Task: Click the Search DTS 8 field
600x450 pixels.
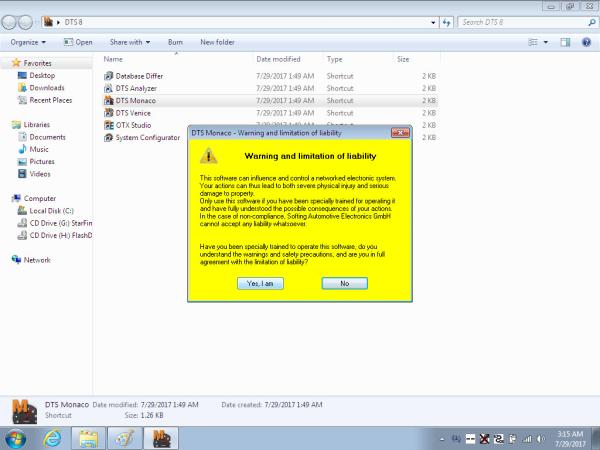Action: [x=522, y=22]
